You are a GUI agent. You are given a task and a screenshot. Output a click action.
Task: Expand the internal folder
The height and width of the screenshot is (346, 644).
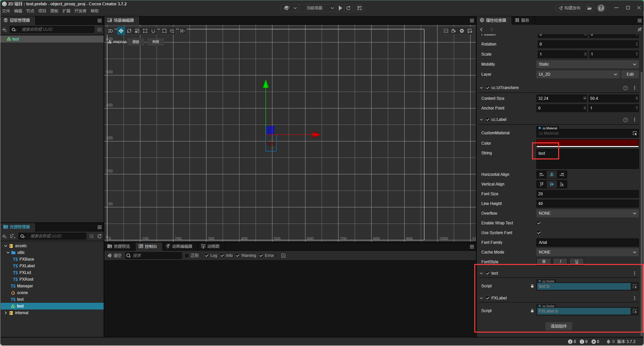6,313
